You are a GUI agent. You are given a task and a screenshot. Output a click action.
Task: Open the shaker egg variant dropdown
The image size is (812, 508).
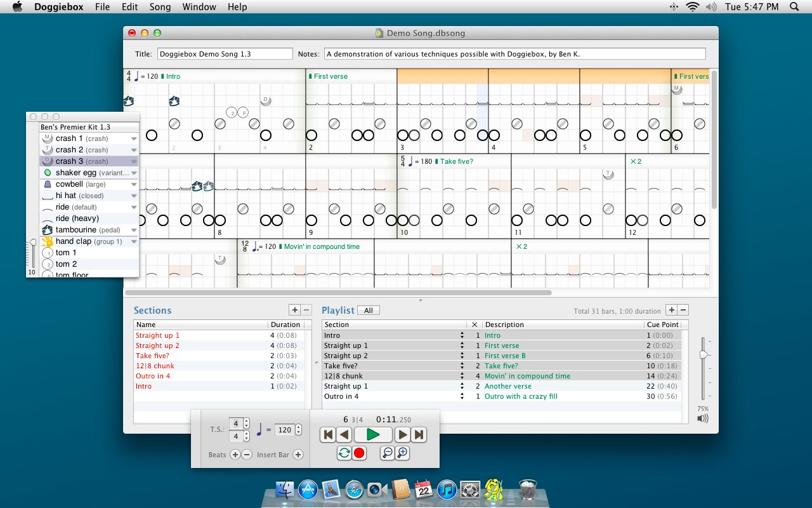pos(134,173)
